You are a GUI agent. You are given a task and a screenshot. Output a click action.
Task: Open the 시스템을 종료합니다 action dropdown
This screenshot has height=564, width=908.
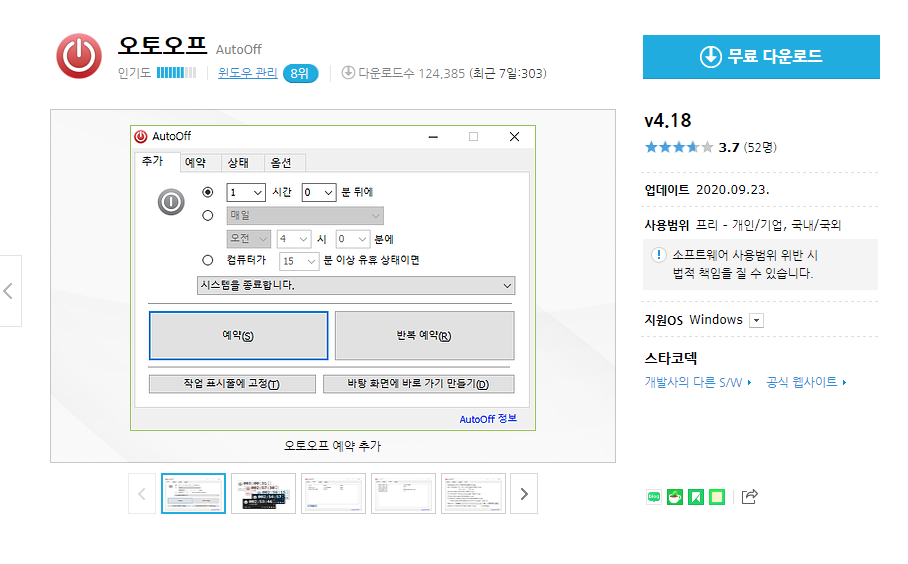coord(356,285)
